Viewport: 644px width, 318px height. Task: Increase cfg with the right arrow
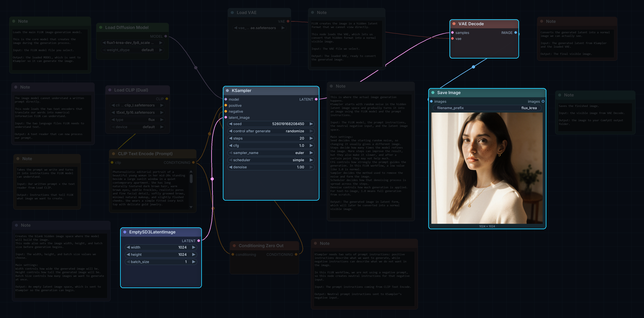[311, 146]
